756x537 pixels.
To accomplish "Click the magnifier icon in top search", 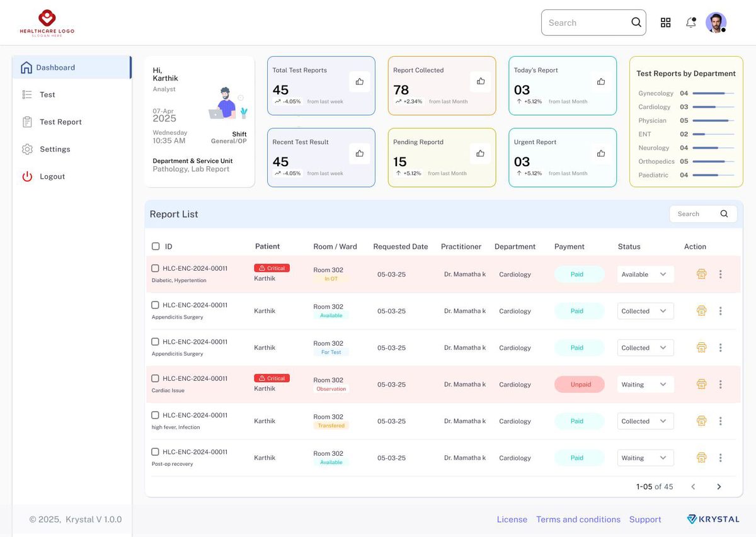I will tap(636, 23).
